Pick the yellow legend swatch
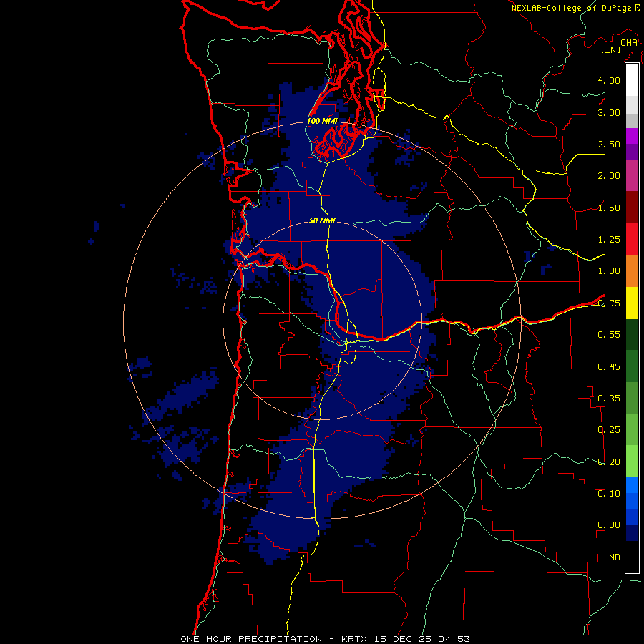This screenshot has height=644, width=644. tap(632, 303)
